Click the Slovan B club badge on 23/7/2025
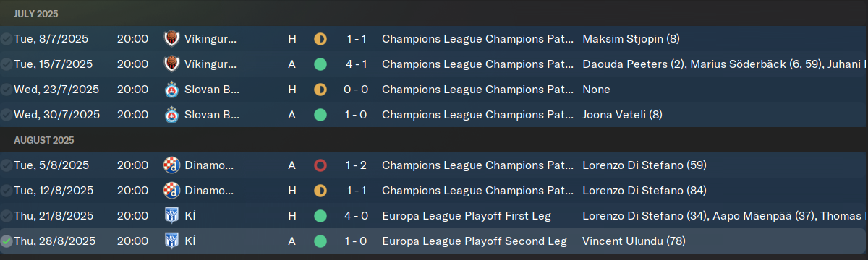This screenshot has height=260, width=868. click(x=171, y=90)
